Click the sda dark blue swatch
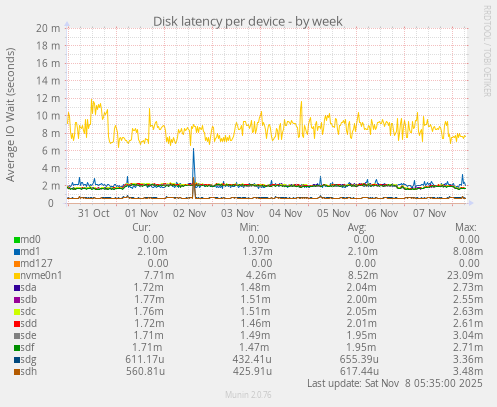The height and width of the screenshot is (407, 497). coord(17,288)
